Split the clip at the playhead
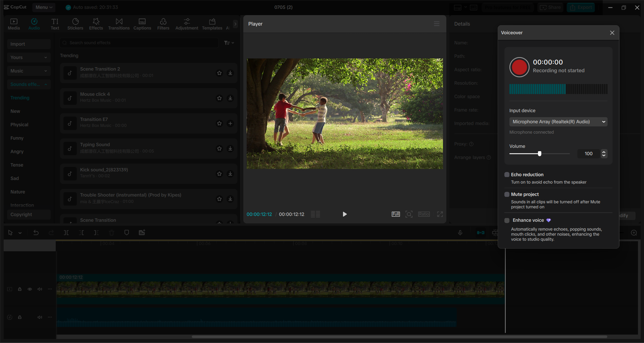This screenshot has width=644, height=343. pyautogui.click(x=66, y=232)
